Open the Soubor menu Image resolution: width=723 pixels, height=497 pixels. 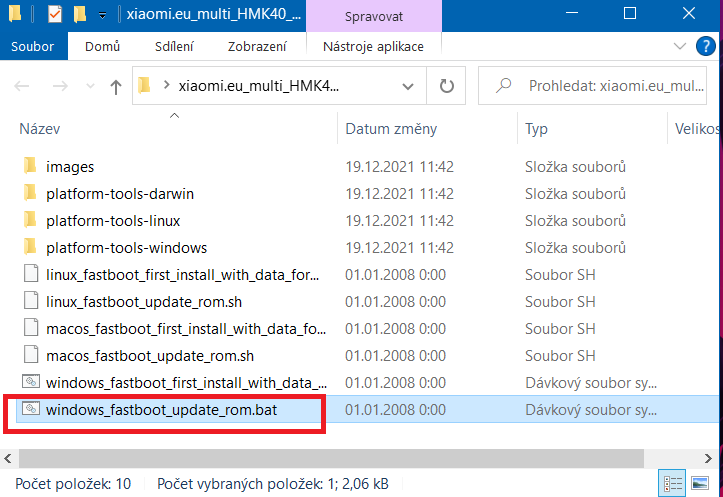point(33,46)
